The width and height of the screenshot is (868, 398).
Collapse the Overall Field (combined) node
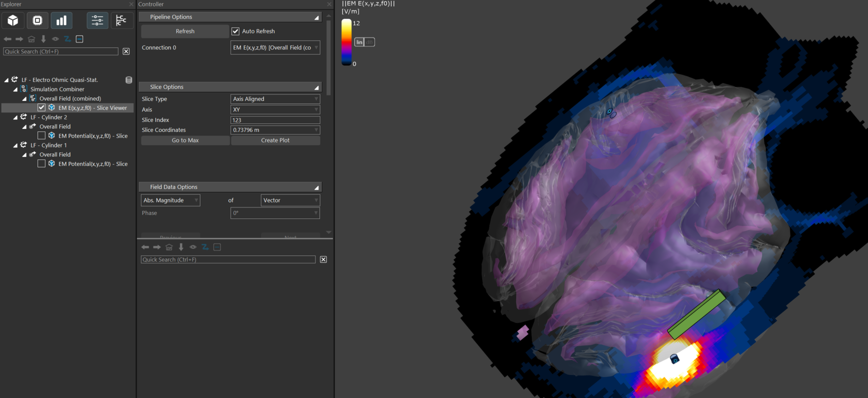24,99
